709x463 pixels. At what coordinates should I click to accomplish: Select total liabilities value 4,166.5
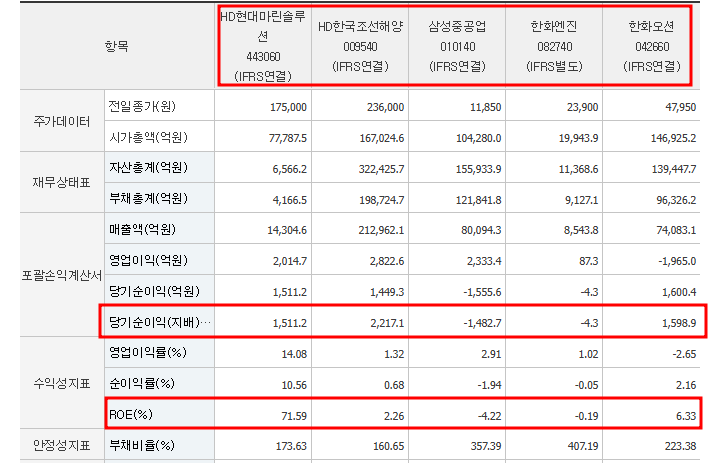click(290, 200)
